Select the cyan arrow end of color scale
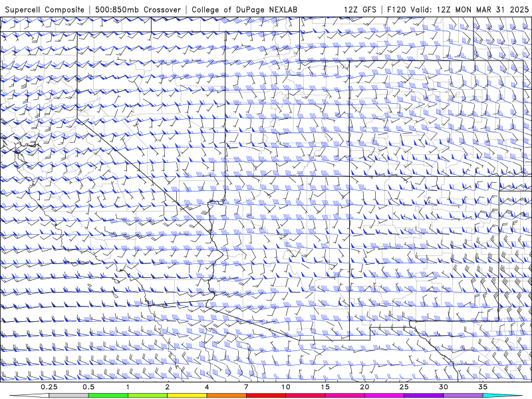 (503, 396)
